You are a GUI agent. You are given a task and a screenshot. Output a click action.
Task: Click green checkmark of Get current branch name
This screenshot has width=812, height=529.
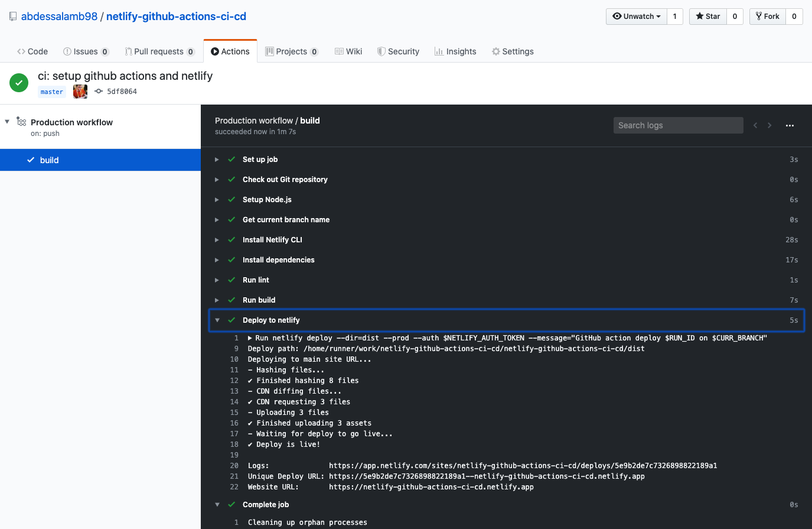point(231,220)
